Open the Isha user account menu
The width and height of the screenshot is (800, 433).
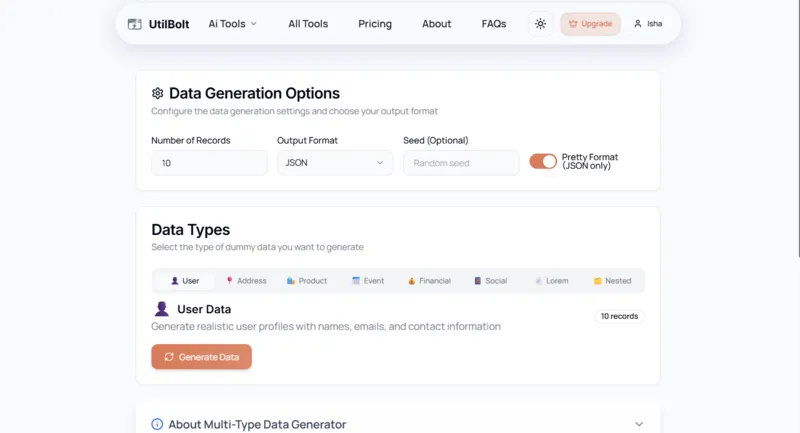[x=648, y=24]
